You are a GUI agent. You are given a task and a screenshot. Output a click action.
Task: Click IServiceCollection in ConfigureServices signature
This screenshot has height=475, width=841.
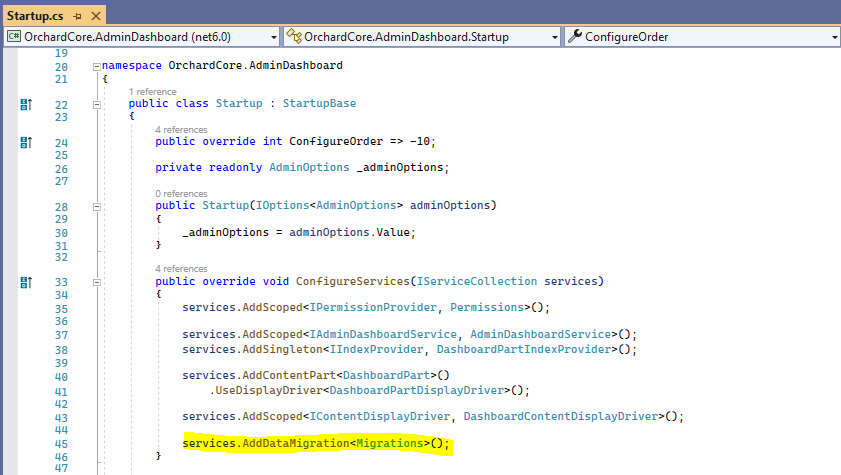477,281
